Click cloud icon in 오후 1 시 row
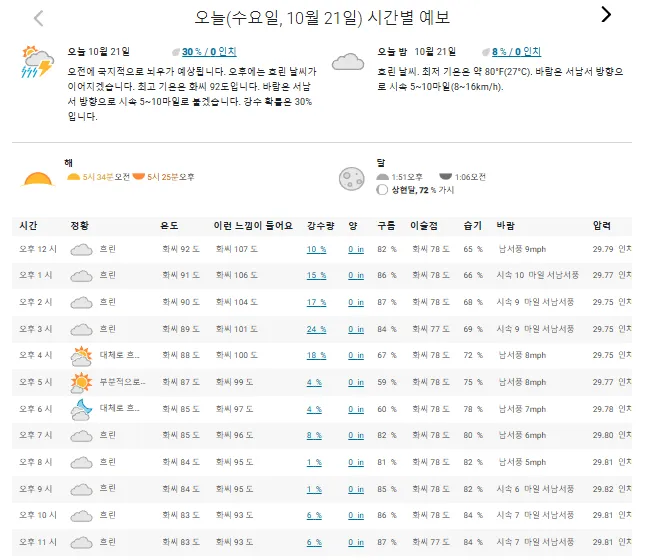Screen dimensions: 657x560 (x=81, y=276)
